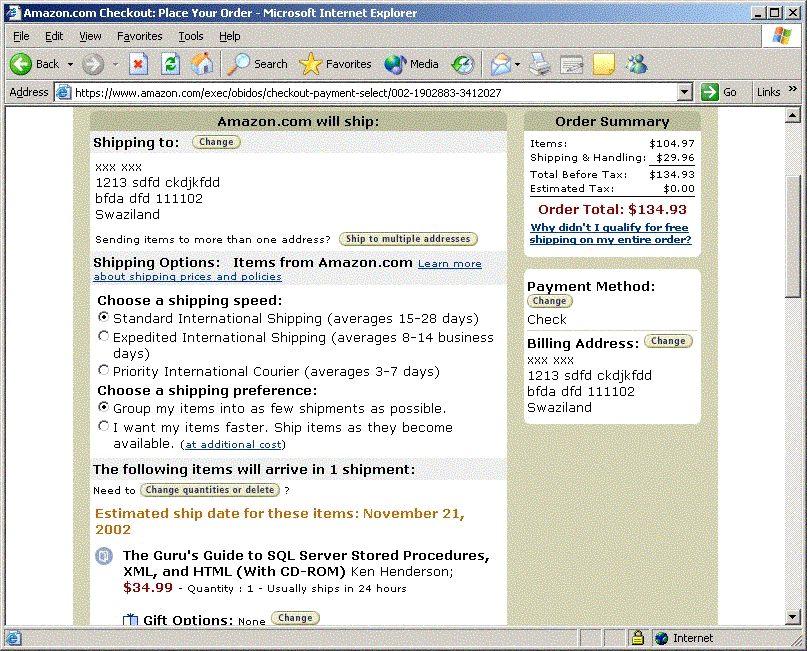The height and width of the screenshot is (651, 807).
Task: Expand the address bar dropdown arrow
Action: point(685,92)
